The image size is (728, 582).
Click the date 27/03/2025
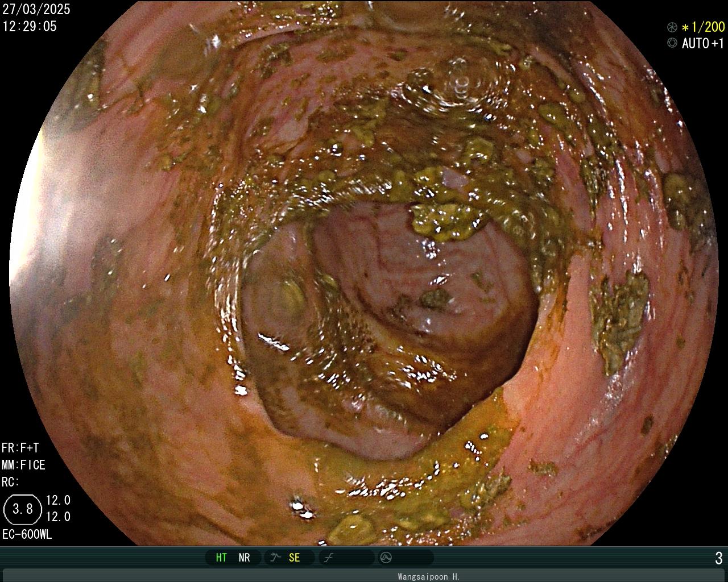[x=36, y=9]
